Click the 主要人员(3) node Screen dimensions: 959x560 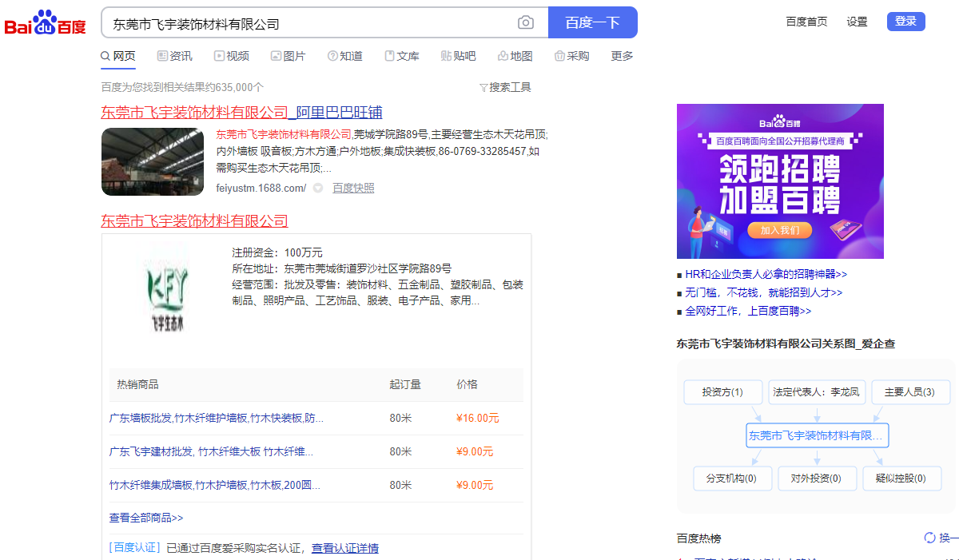pyautogui.click(x=910, y=392)
